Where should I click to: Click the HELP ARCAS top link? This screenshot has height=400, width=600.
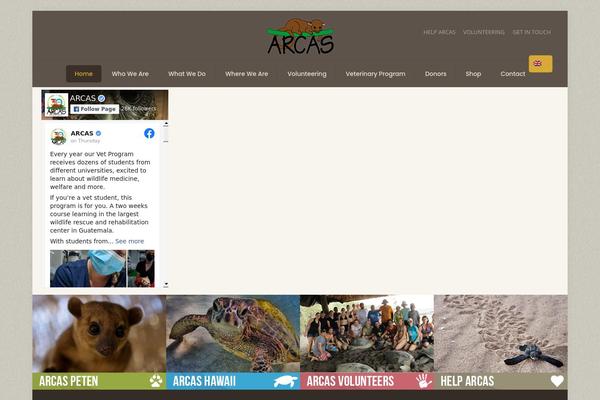(x=439, y=32)
